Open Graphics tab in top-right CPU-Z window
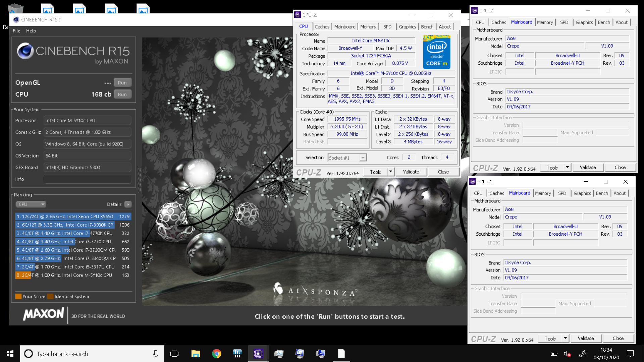The image size is (644, 362). click(x=584, y=22)
